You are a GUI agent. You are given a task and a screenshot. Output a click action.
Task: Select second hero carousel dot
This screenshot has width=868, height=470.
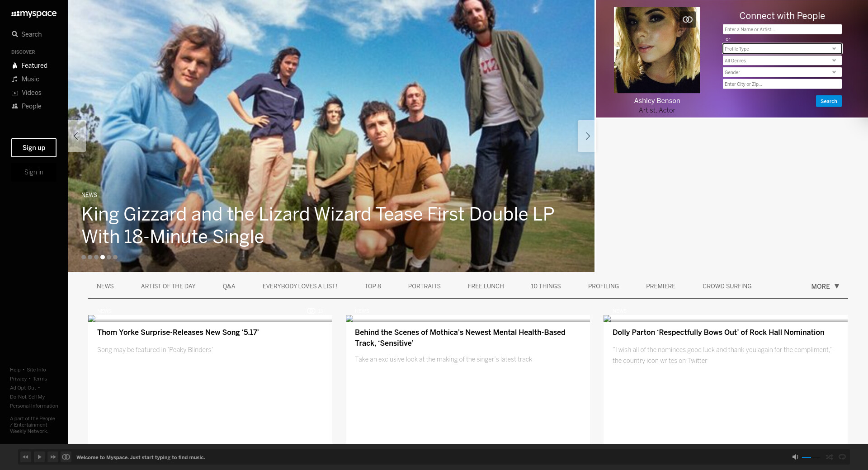90,257
